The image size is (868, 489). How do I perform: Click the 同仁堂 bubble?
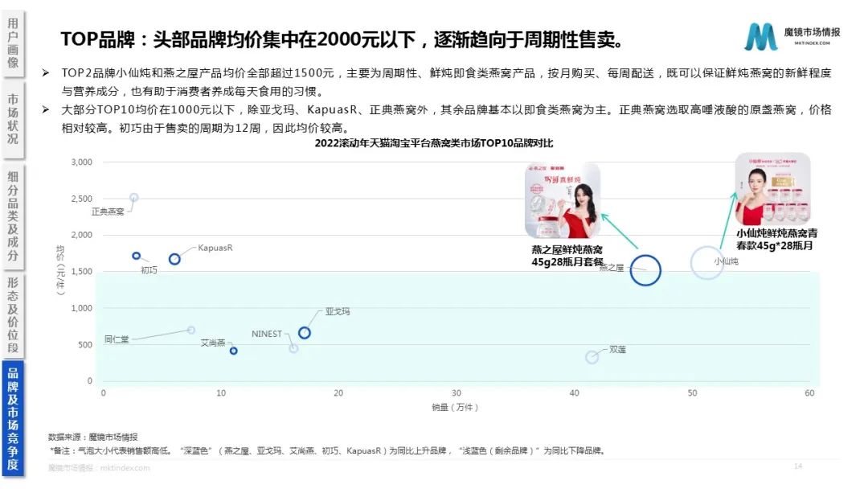191,330
